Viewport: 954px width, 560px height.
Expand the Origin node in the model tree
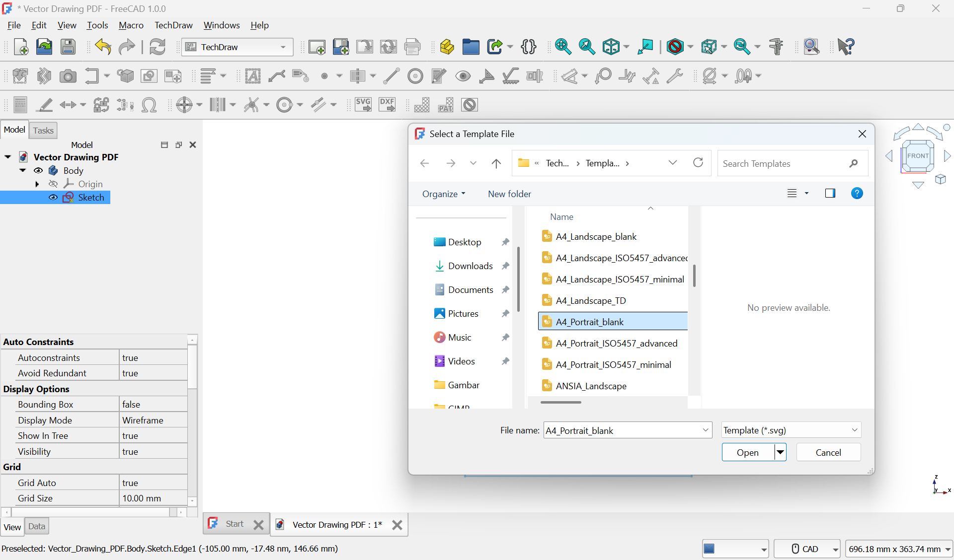coord(37,184)
